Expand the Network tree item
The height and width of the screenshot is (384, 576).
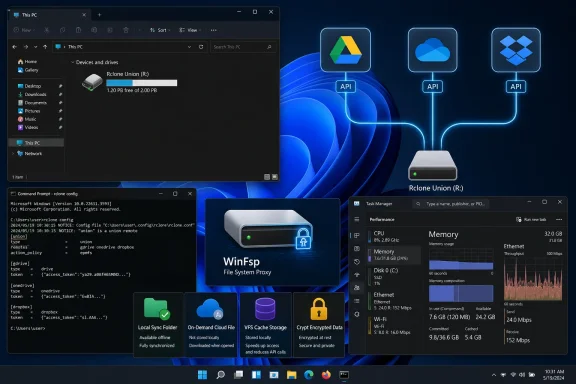click(x=13, y=154)
